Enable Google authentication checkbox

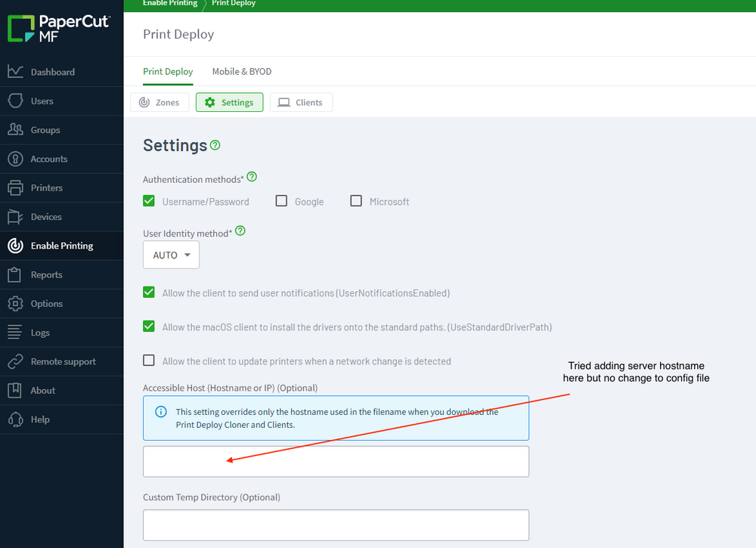point(281,201)
